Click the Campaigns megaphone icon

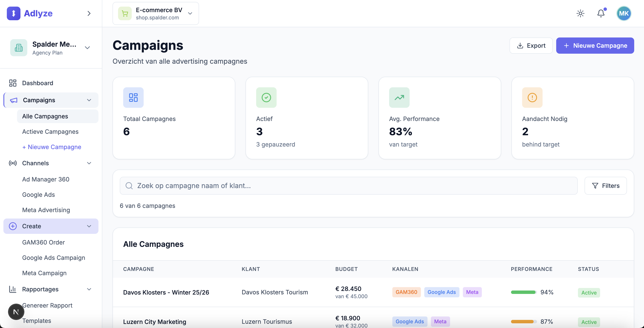point(13,100)
